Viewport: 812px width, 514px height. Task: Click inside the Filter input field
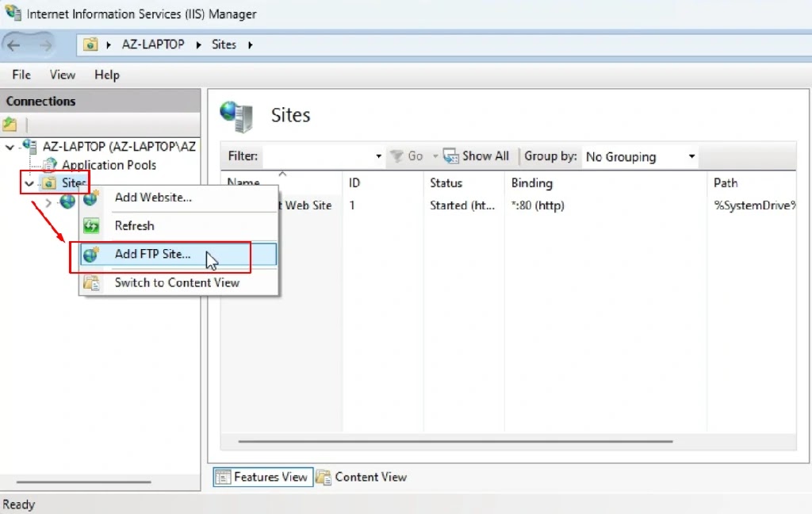pyautogui.click(x=317, y=156)
